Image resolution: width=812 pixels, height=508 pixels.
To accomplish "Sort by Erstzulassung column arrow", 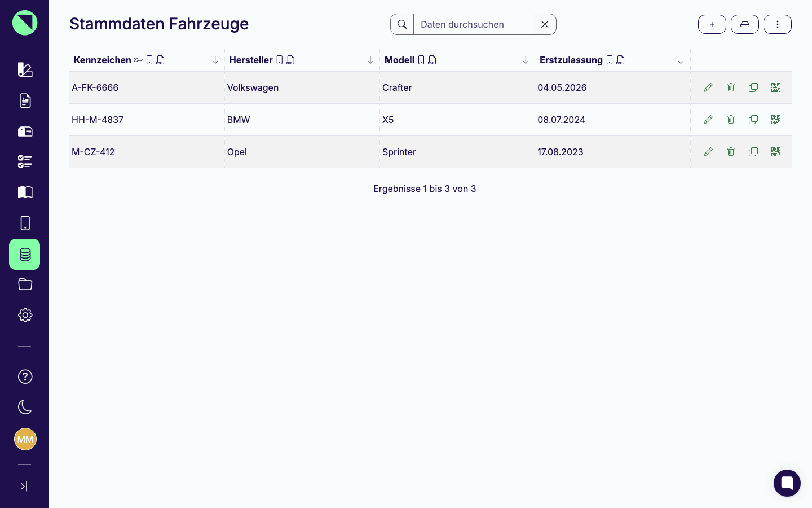I will tap(681, 60).
